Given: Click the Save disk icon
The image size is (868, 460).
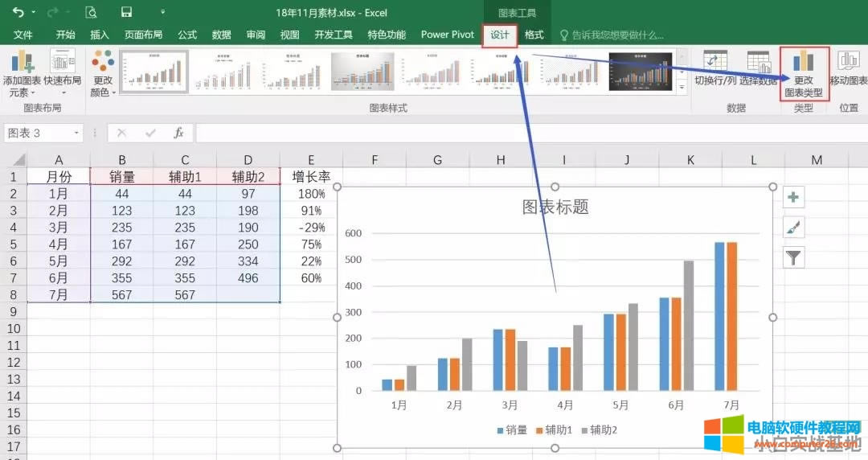Looking at the screenshot, I should (x=126, y=12).
